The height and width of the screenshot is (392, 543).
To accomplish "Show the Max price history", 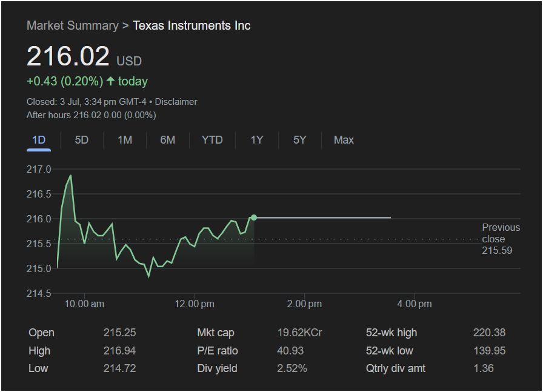I will (x=344, y=140).
